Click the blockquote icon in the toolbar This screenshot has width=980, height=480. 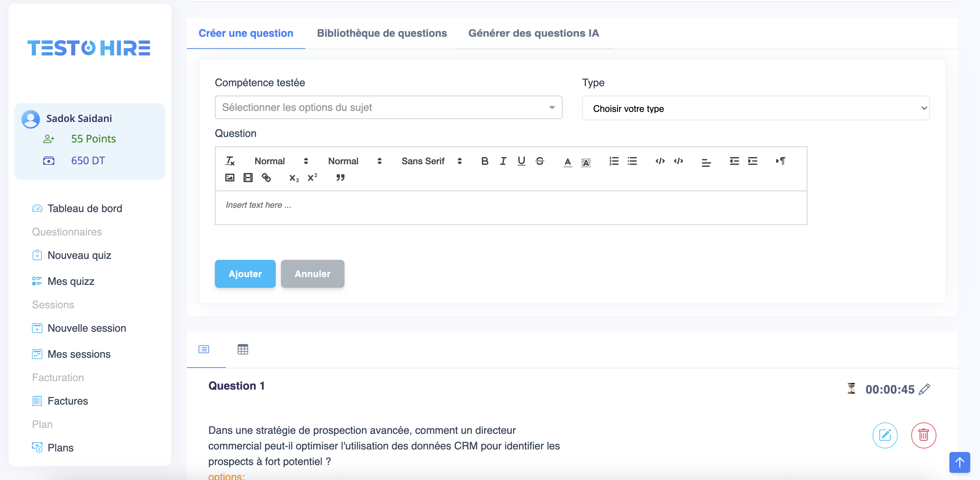[340, 178]
